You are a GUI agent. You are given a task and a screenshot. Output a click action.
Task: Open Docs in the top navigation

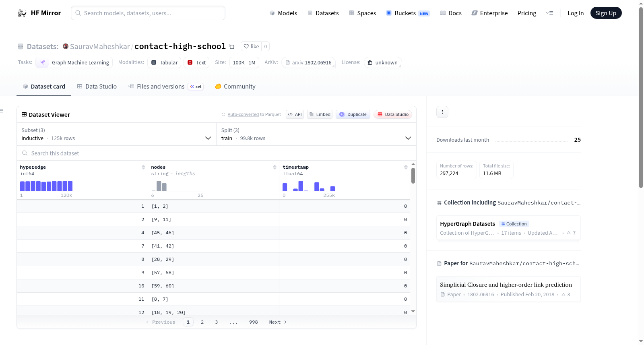coord(451,13)
